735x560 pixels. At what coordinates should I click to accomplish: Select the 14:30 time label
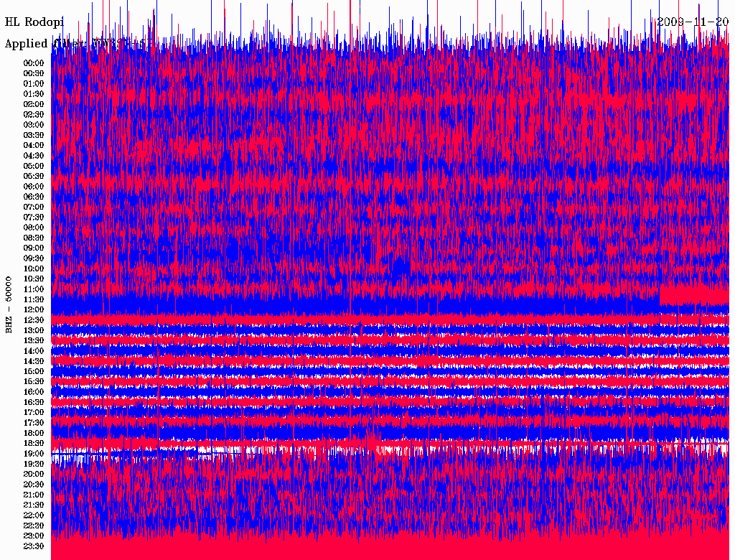(34, 361)
